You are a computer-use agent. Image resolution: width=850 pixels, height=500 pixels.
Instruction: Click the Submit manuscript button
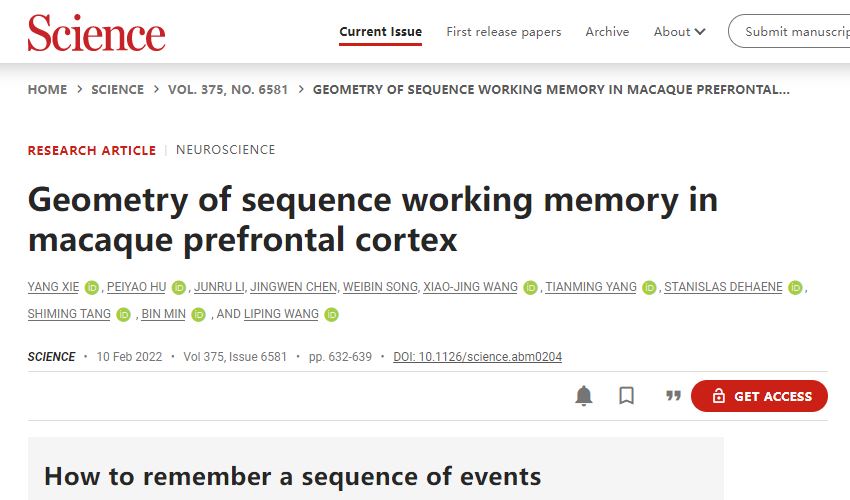pos(792,32)
